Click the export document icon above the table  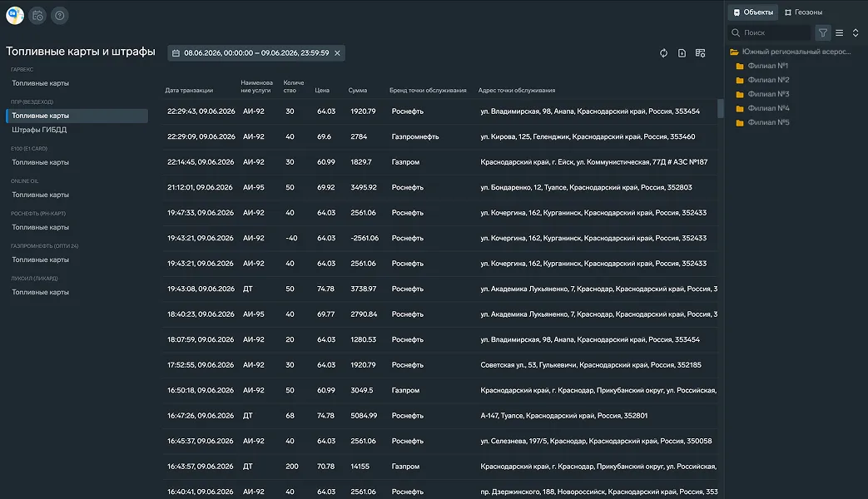(682, 53)
